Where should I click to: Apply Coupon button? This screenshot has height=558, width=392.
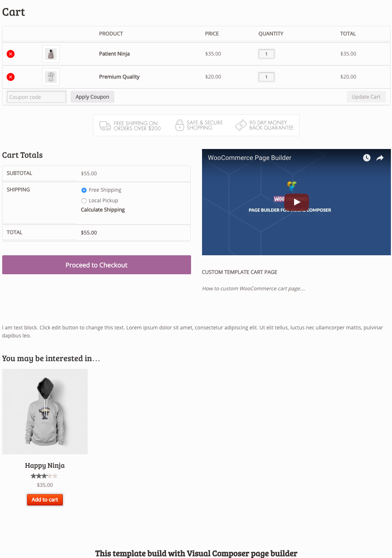92,97
